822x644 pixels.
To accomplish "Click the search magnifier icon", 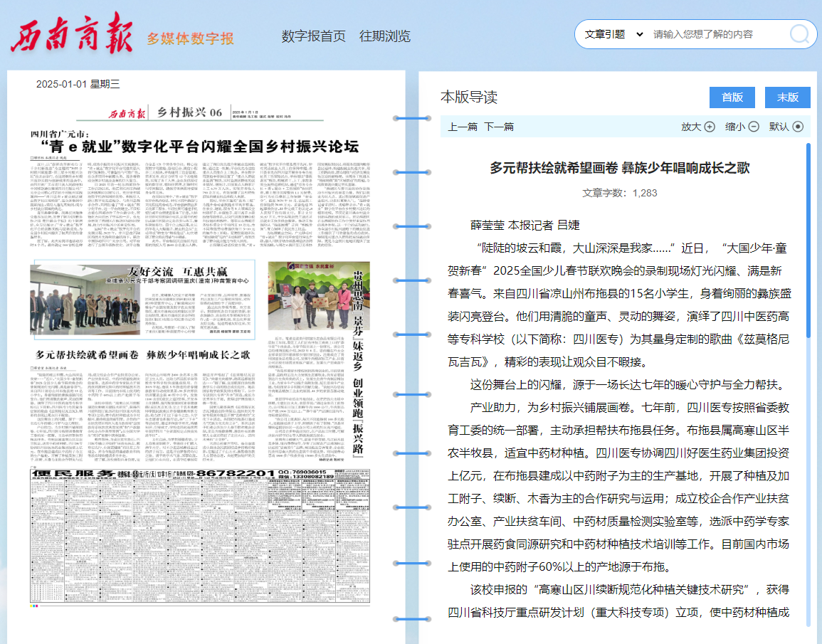I will (x=800, y=34).
